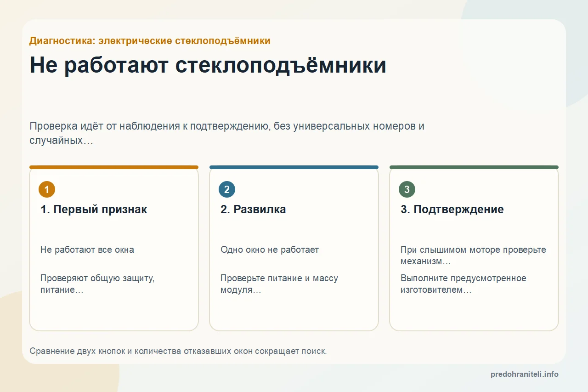Click the orange step 1 badge

point(47,189)
